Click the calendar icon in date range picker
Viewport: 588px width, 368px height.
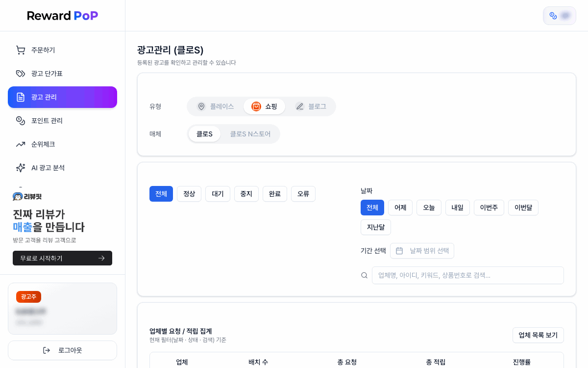399,251
